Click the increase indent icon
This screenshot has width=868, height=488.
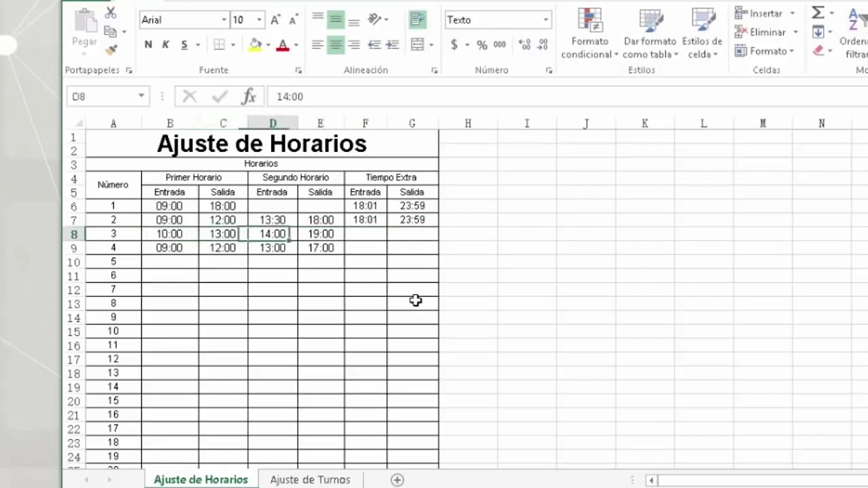pyautogui.click(x=393, y=45)
